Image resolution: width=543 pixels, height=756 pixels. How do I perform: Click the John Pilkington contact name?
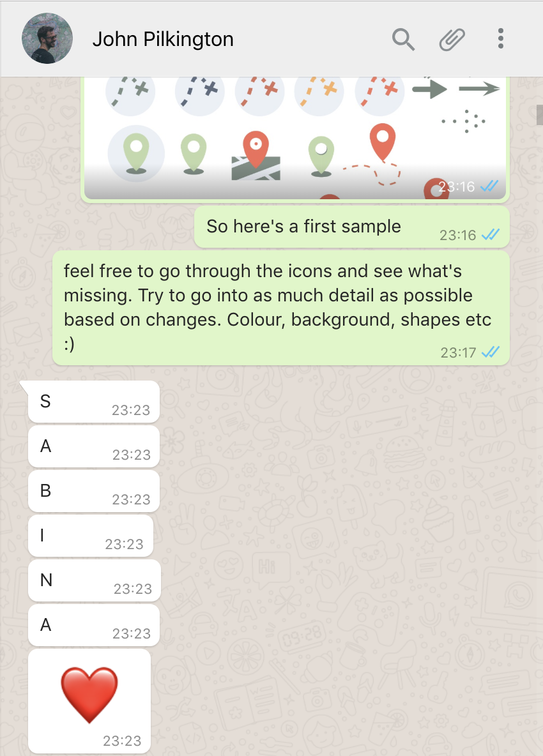(x=163, y=39)
